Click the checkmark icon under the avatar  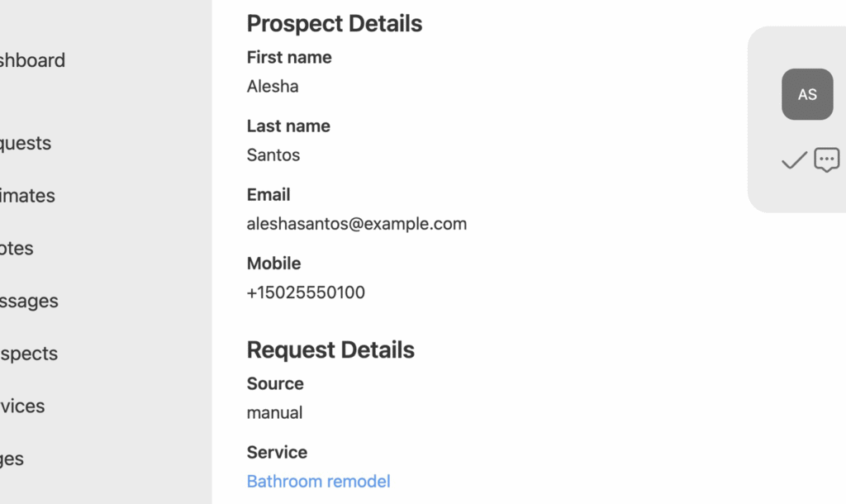[794, 159]
